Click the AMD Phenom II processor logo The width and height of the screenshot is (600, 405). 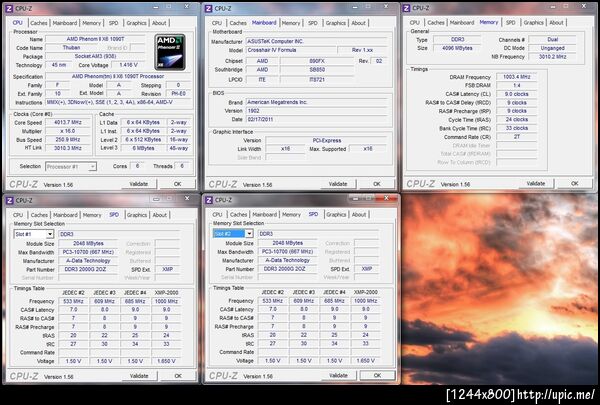170,52
